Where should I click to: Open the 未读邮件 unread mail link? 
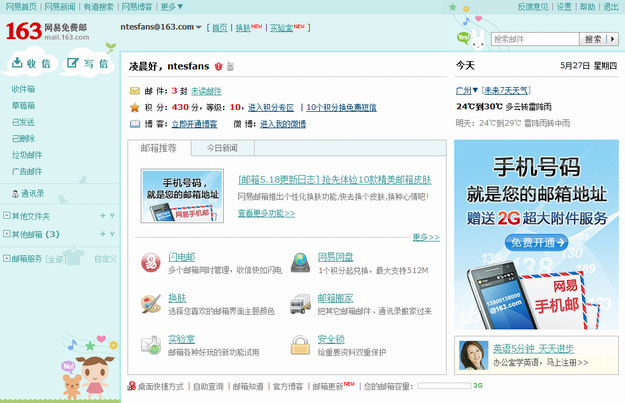(206, 91)
